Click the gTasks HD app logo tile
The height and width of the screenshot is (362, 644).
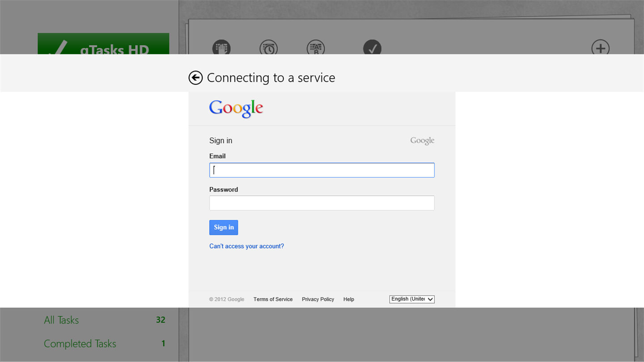(x=103, y=44)
